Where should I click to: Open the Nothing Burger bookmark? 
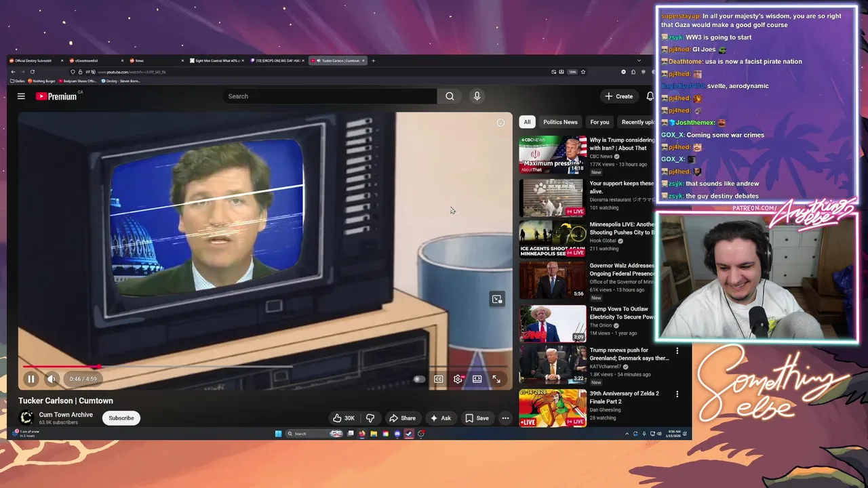(42, 81)
